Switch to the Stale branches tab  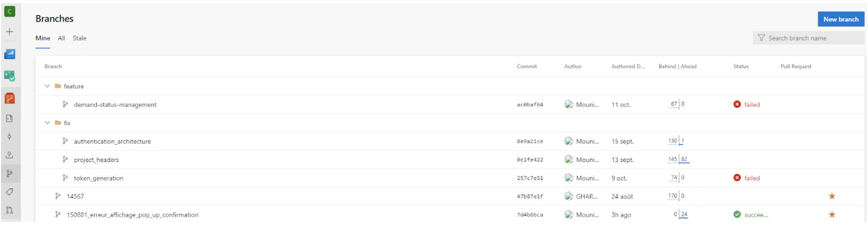coord(80,38)
